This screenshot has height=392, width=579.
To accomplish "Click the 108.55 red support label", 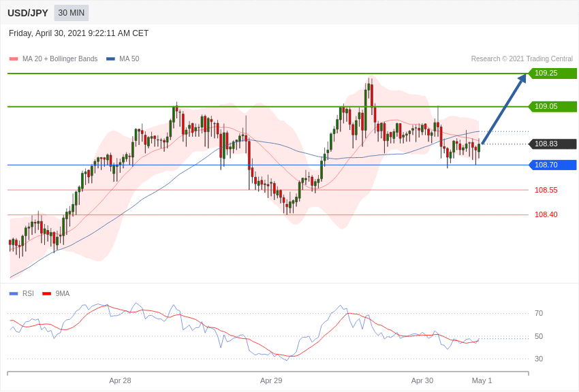I will tap(546, 191).
